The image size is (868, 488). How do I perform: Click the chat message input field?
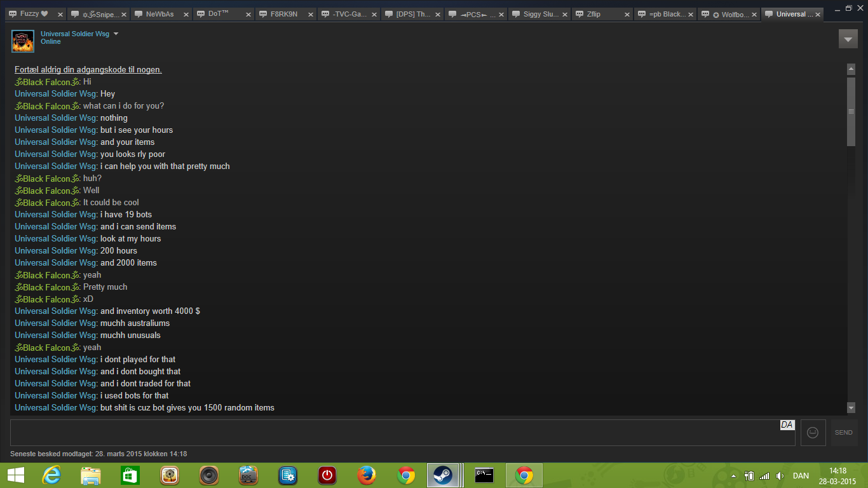[394, 432]
